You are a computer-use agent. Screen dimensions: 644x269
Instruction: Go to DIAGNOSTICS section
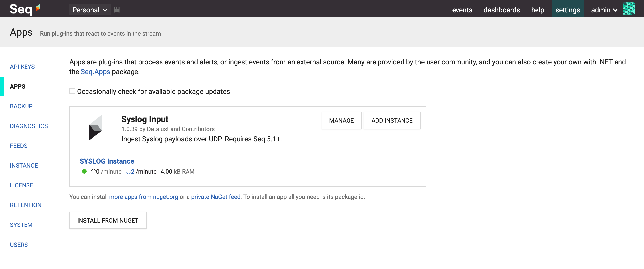point(29,126)
